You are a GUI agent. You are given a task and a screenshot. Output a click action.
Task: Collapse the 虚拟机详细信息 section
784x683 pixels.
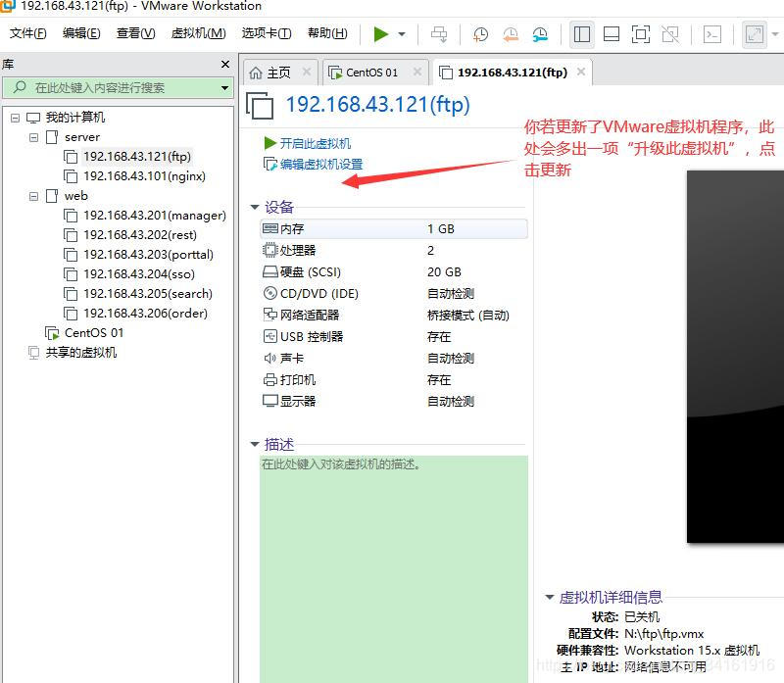(550, 597)
